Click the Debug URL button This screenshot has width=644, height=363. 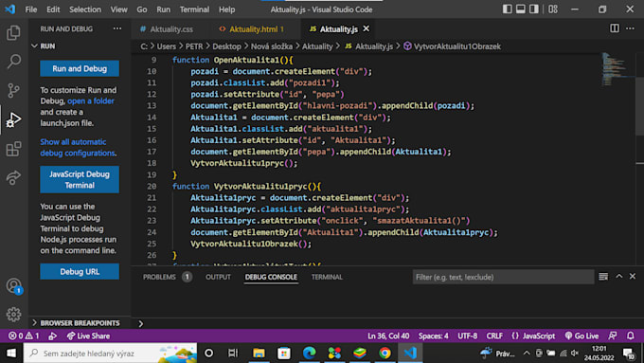pos(80,272)
